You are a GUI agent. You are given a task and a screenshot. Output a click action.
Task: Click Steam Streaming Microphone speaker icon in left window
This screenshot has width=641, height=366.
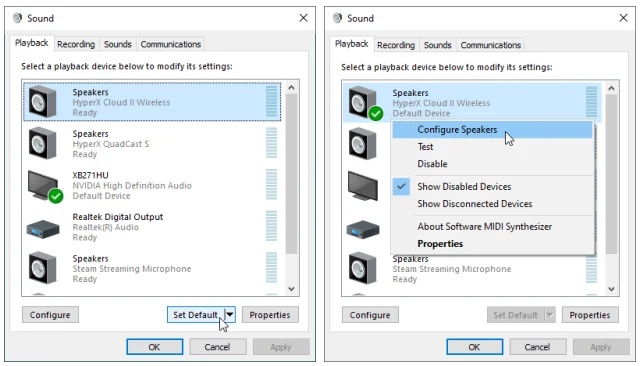tap(43, 268)
